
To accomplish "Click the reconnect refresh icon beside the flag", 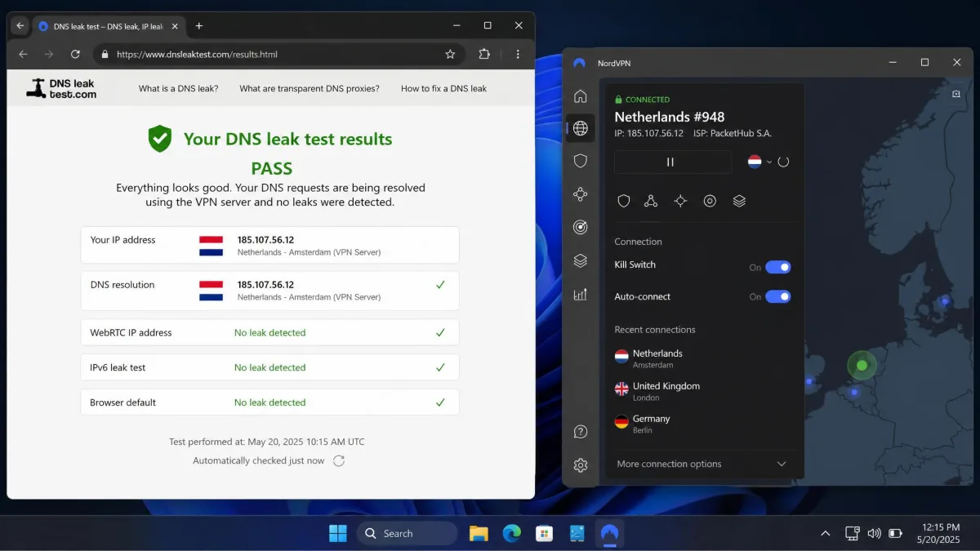I will click(x=783, y=162).
